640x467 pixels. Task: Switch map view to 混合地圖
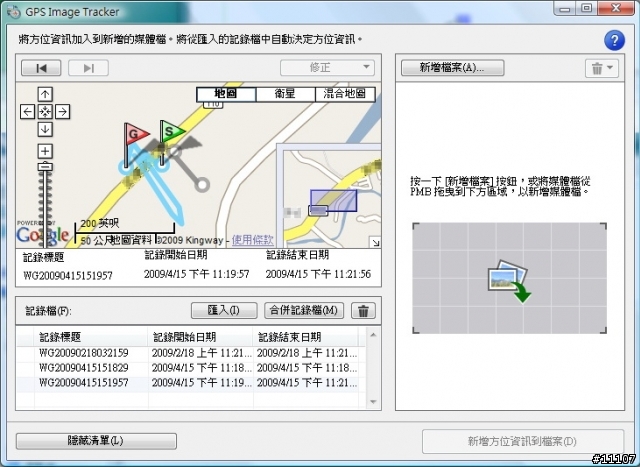344,94
